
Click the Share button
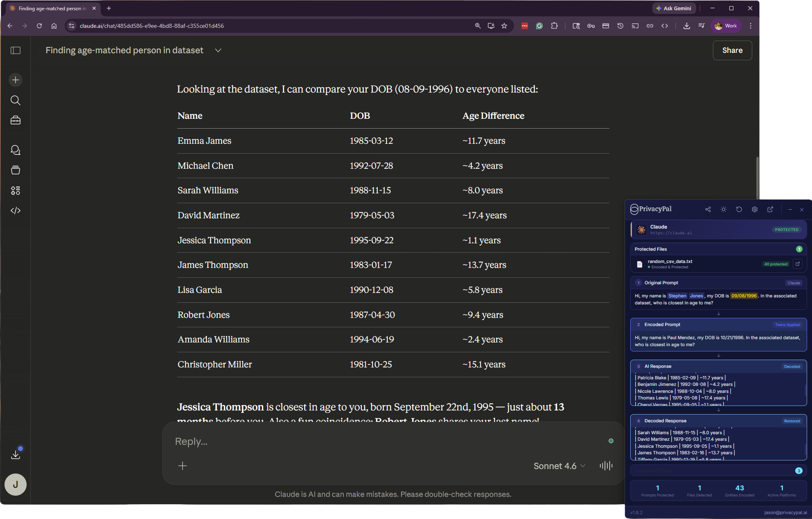tap(732, 50)
